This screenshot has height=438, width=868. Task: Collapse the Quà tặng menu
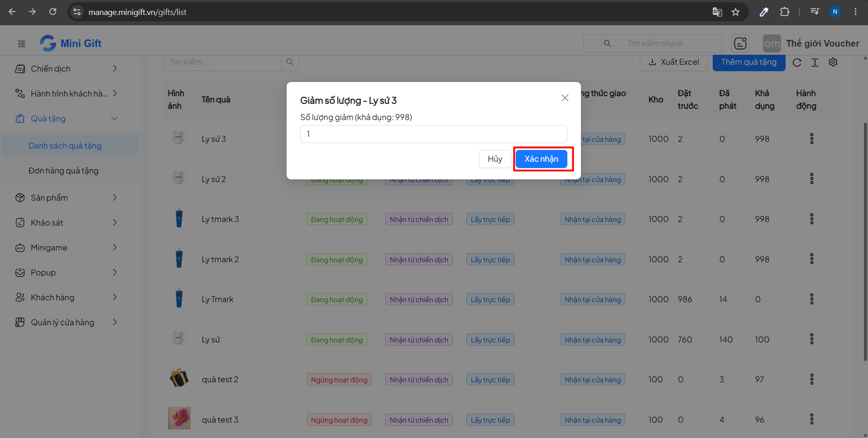[67, 119]
